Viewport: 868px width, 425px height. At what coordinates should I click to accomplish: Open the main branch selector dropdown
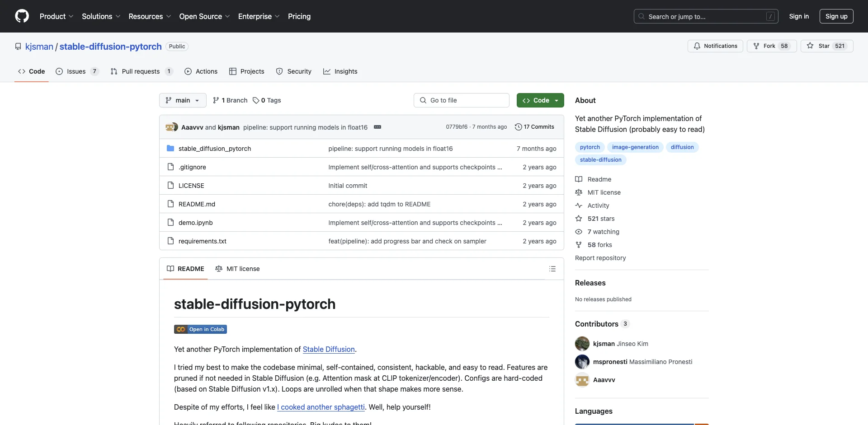pyautogui.click(x=183, y=100)
